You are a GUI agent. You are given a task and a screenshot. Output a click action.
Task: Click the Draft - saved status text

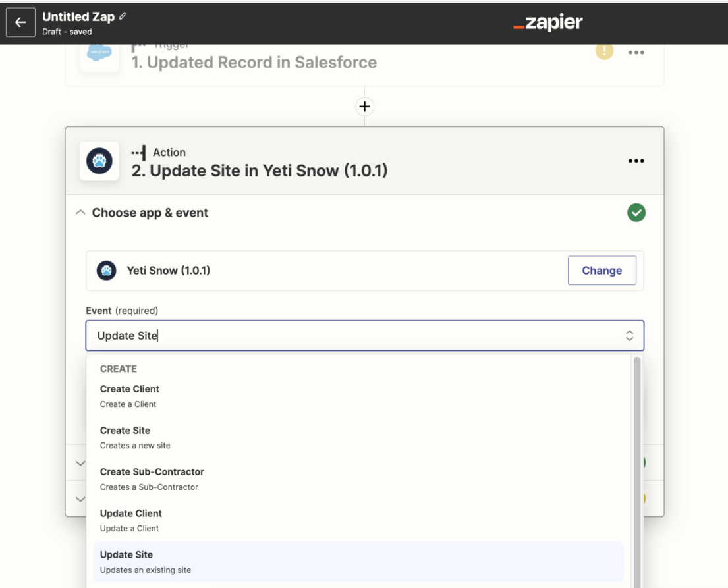tap(67, 32)
